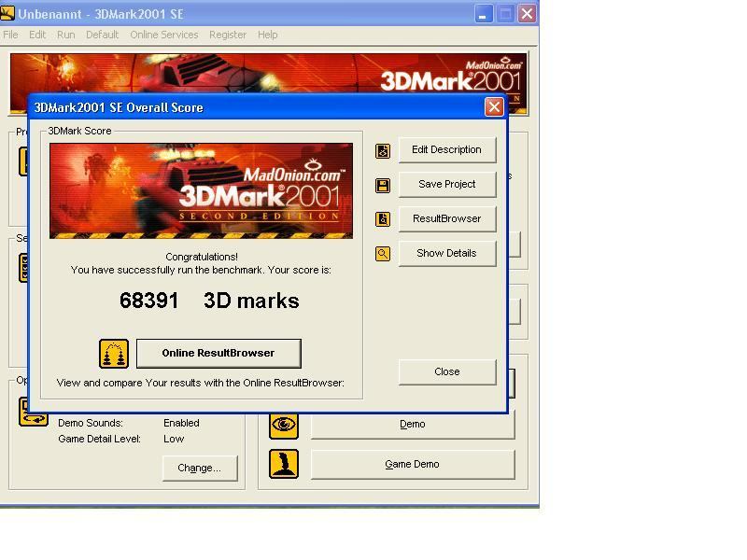Click the 3DMark2001 Second Edition banner image
The height and width of the screenshot is (560, 747).
click(201, 190)
